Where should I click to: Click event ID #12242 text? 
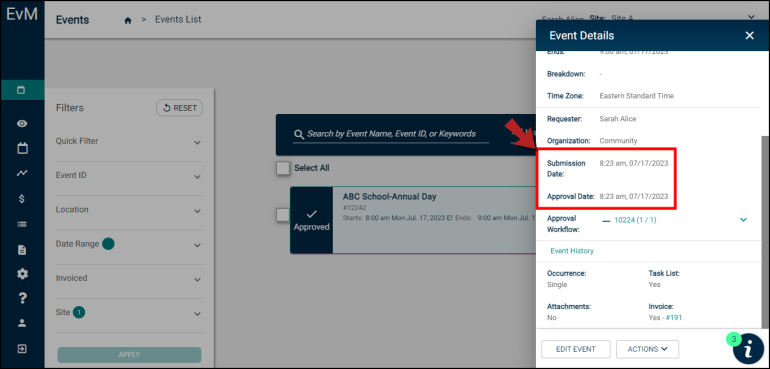point(355,208)
